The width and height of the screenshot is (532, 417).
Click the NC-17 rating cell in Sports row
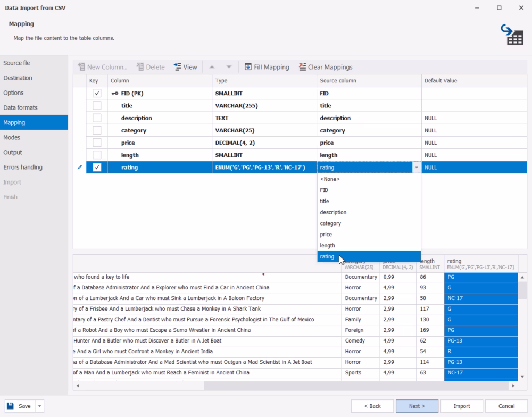coord(481,372)
